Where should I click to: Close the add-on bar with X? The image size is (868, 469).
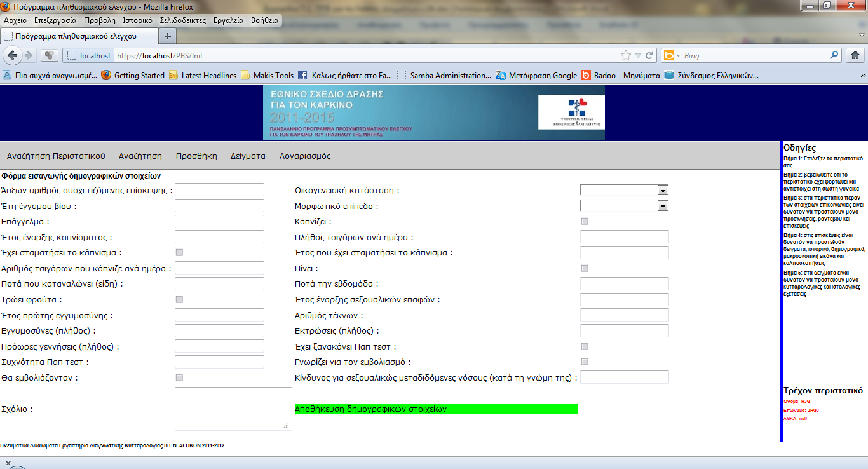click(x=8, y=463)
